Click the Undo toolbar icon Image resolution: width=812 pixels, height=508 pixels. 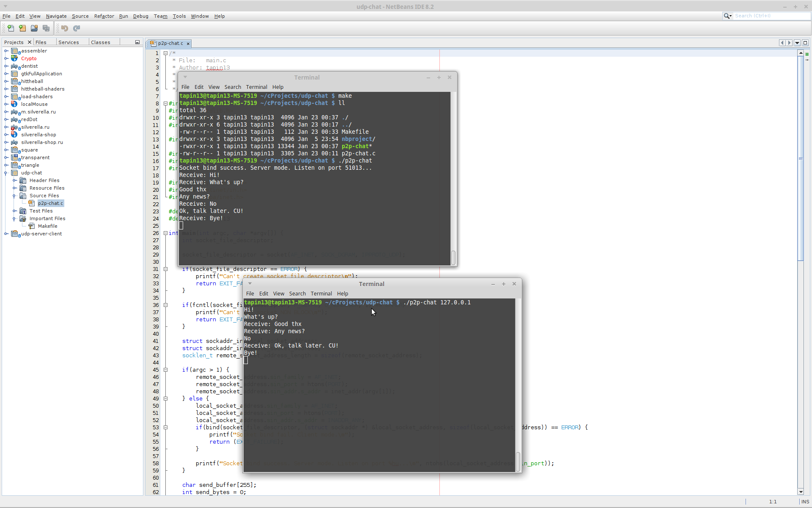(x=65, y=28)
